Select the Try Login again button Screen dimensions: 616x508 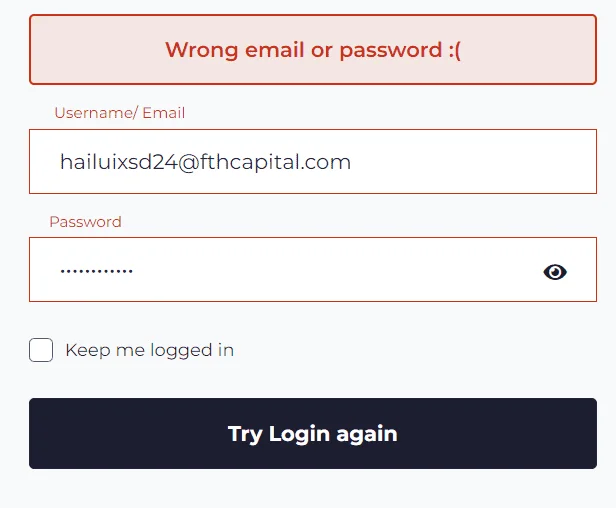(x=313, y=433)
